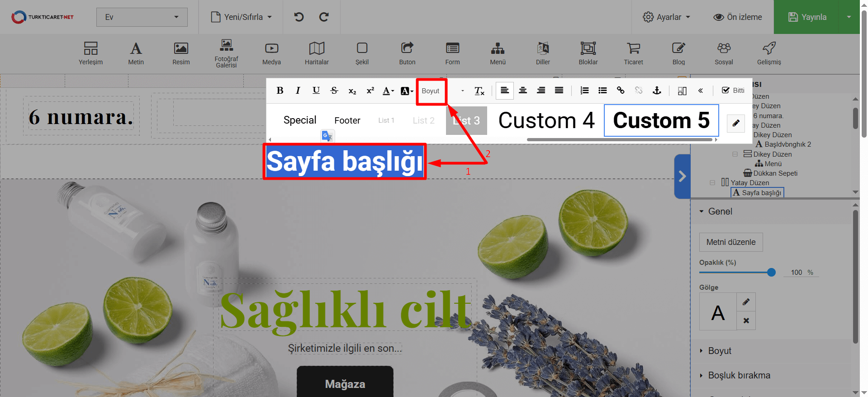The height and width of the screenshot is (397, 868).
Task: Insert a Buton element
Action: click(x=407, y=53)
